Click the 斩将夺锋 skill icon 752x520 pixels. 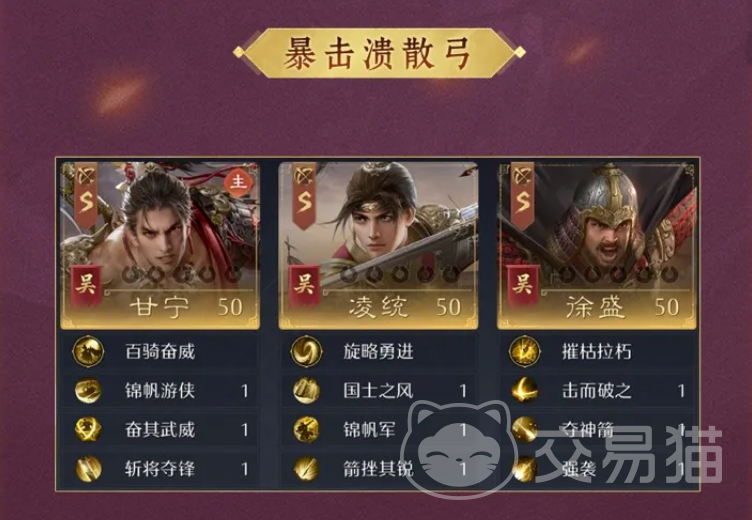coord(88,469)
